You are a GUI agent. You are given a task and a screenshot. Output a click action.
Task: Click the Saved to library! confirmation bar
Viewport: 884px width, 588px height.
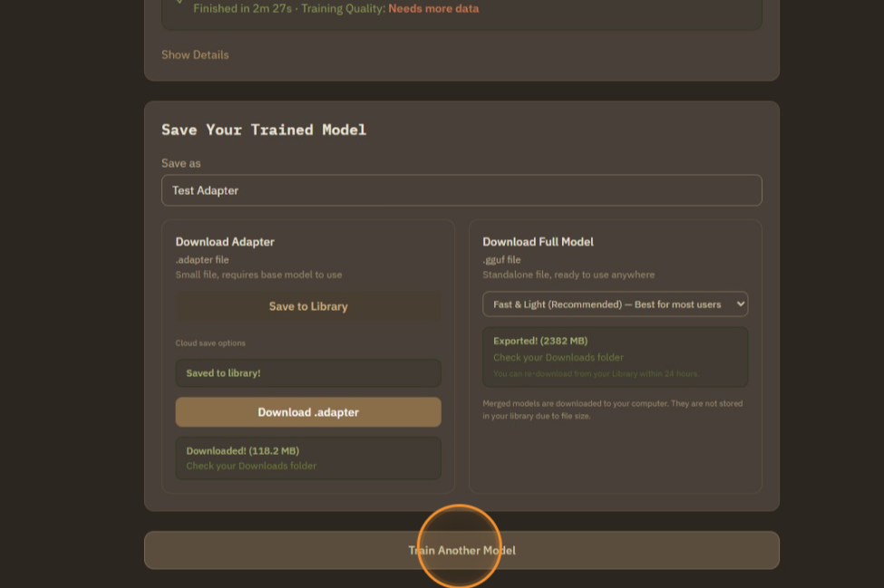(x=308, y=373)
